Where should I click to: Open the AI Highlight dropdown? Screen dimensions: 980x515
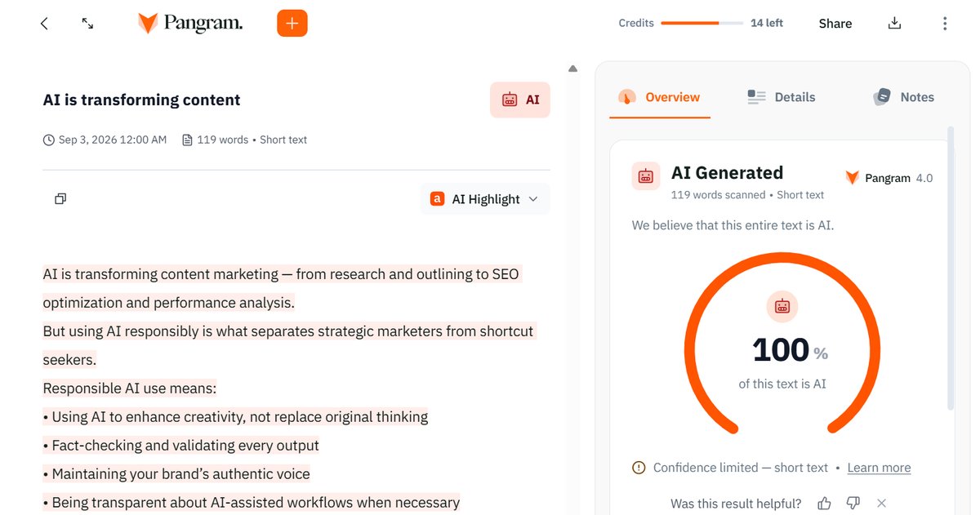pyautogui.click(x=485, y=198)
